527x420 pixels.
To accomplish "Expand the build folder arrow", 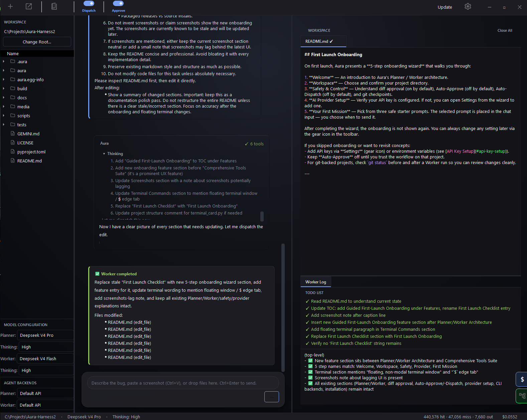I will point(4,89).
